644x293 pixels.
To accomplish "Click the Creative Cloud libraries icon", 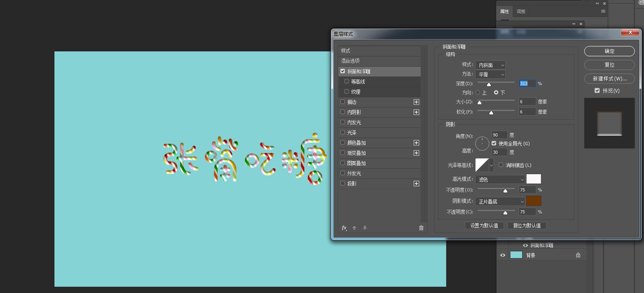I will tap(641, 2).
